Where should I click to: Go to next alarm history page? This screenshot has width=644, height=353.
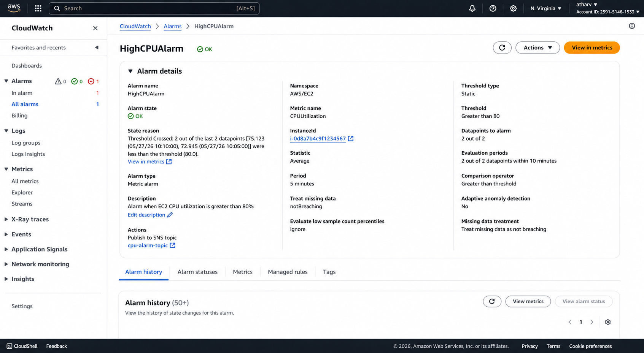[x=592, y=322]
